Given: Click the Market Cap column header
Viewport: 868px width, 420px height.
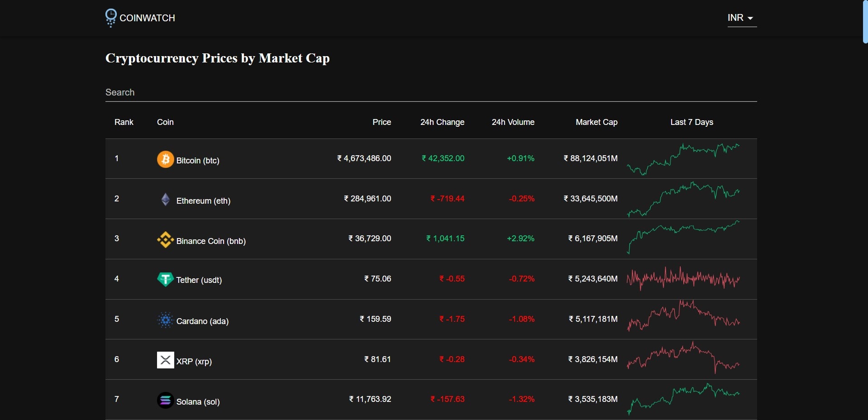Looking at the screenshot, I should pyautogui.click(x=596, y=122).
